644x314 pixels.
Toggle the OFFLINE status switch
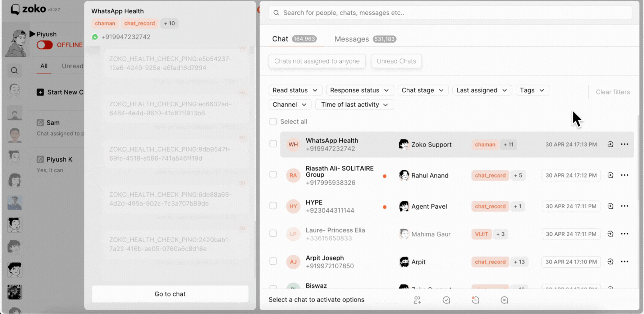pos(45,45)
